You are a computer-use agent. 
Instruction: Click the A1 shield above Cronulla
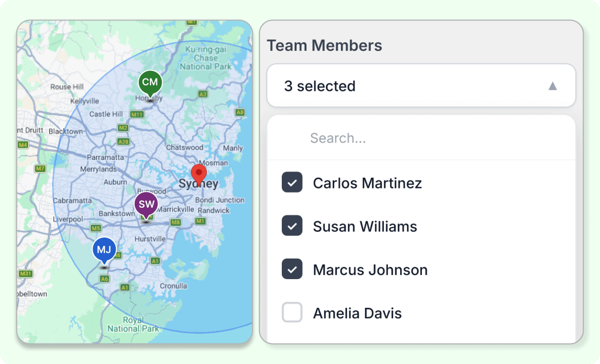tap(154, 260)
